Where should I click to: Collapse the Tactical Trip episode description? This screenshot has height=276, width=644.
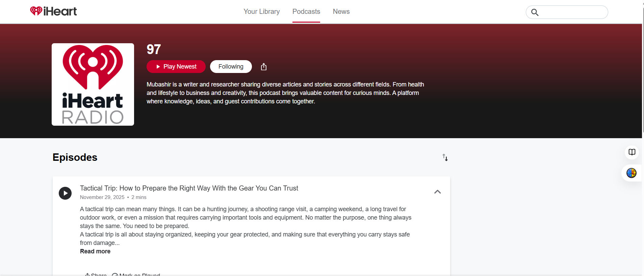pyautogui.click(x=437, y=192)
